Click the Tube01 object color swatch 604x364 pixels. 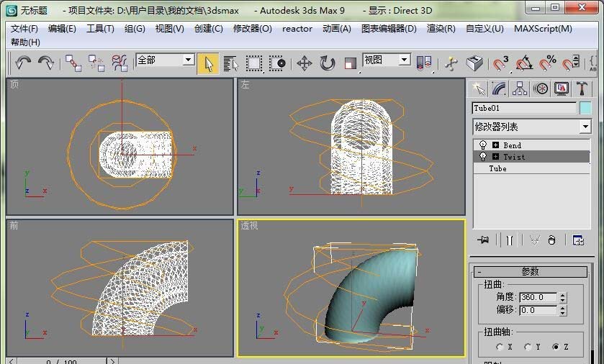click(585, 108)
